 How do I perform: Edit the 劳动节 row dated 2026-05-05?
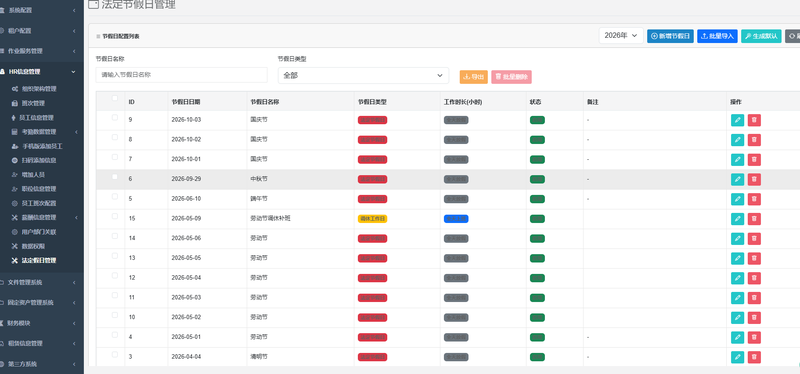[x=737, y=258]
